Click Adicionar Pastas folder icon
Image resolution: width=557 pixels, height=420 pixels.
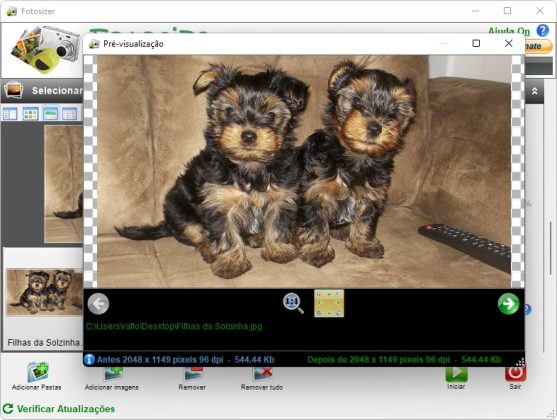pos(38,372)
